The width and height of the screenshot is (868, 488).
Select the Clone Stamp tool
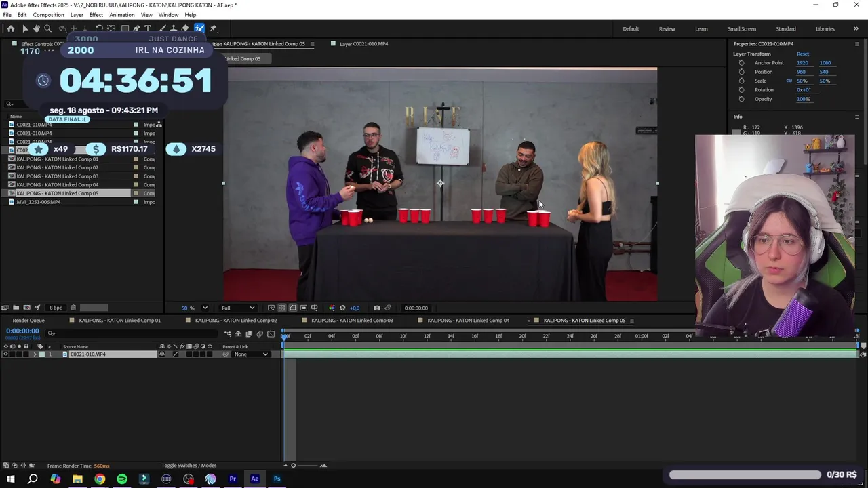[x=174, y=28]
